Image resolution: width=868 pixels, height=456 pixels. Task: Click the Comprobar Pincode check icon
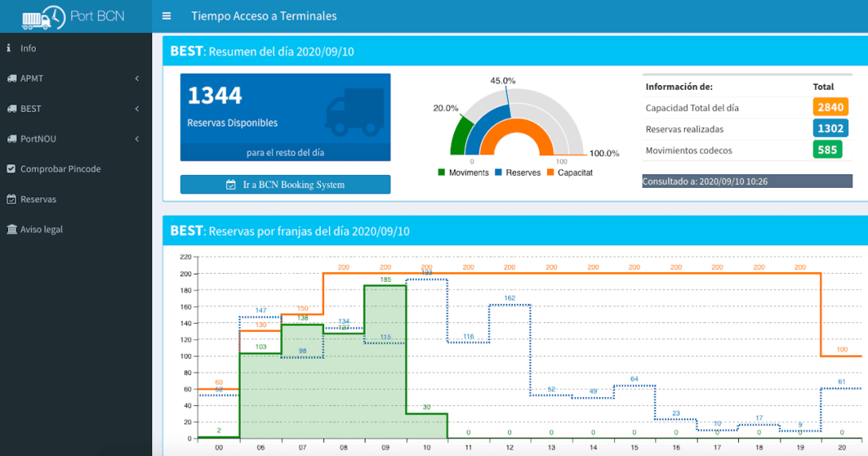(11, 169)
